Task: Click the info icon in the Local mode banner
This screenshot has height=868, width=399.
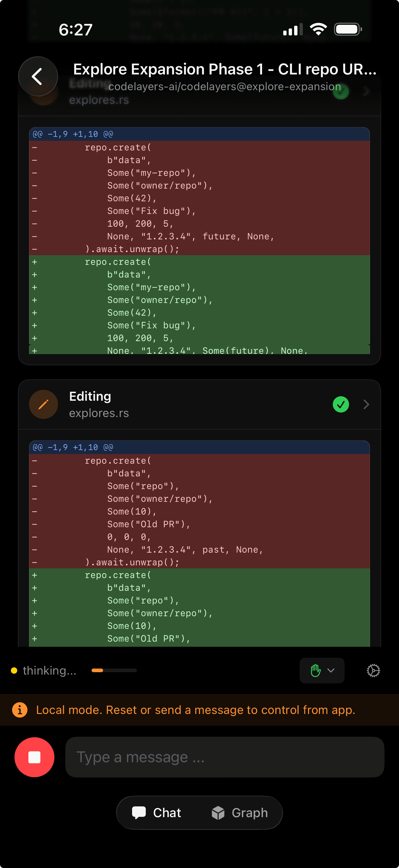Action: 20,710
